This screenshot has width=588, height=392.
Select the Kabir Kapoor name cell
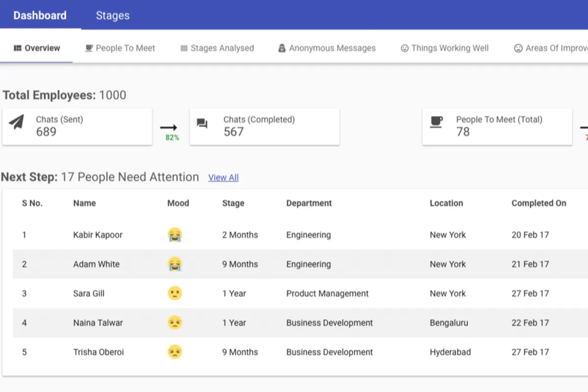98,235
